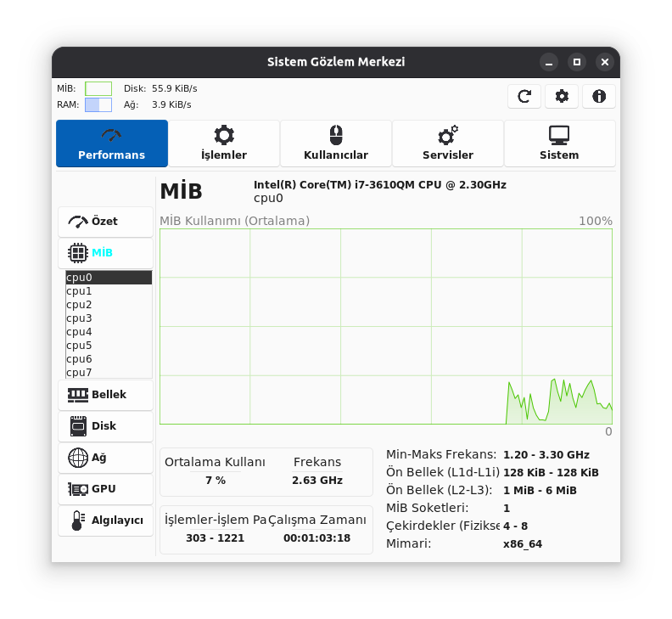The width and height of the screenshot is (672, 619).
Task: Click the RAM usage bar in the header
Action: (x=98, y=104)
